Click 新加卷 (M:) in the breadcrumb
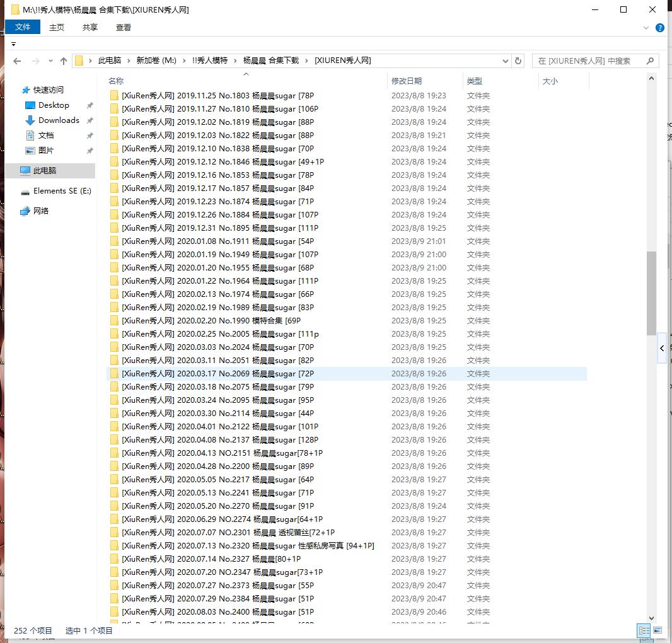This screenshot has width=672, height=643. click(156, 61)
